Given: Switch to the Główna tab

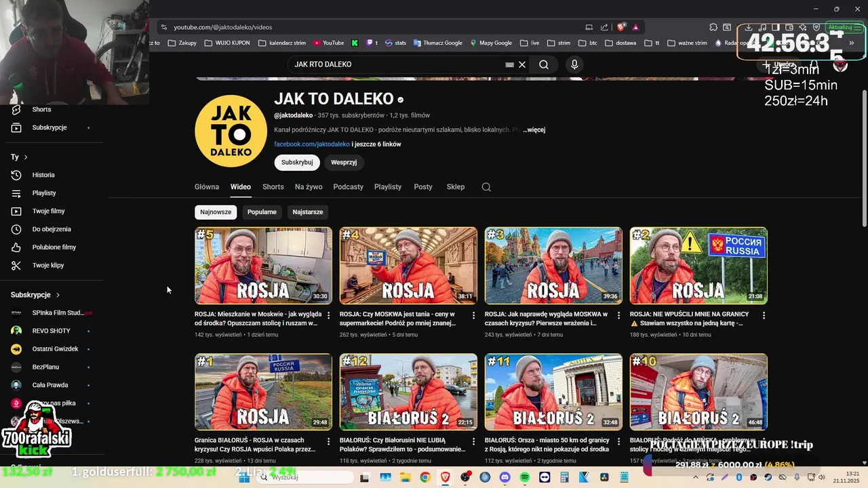Looking at the screenshot, I should (x=207, y=187).
